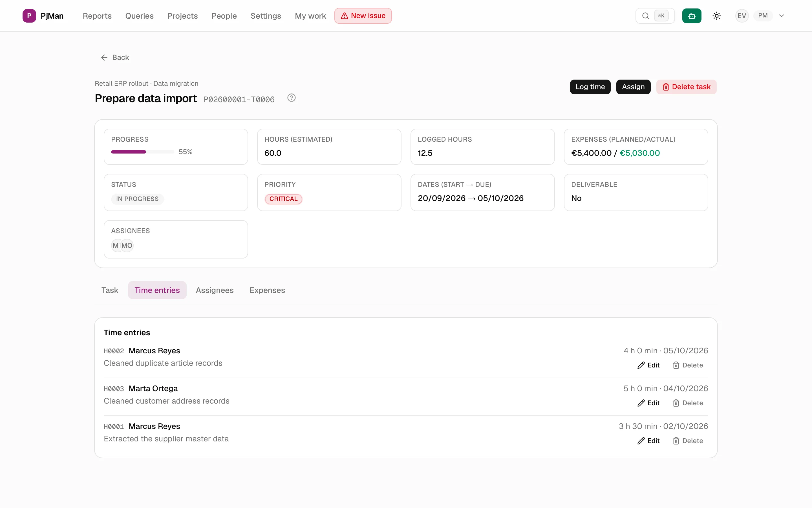Viewport: 812px width, 508px height.
Task: Click the help question-mark icon beside task ID
Action: click(x=291, y=98)
